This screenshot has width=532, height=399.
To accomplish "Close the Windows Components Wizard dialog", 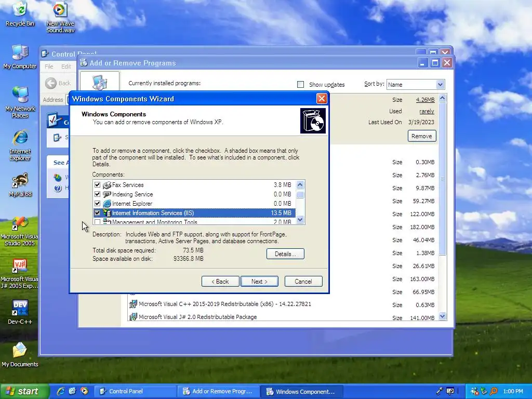I will tap(321, 99).
